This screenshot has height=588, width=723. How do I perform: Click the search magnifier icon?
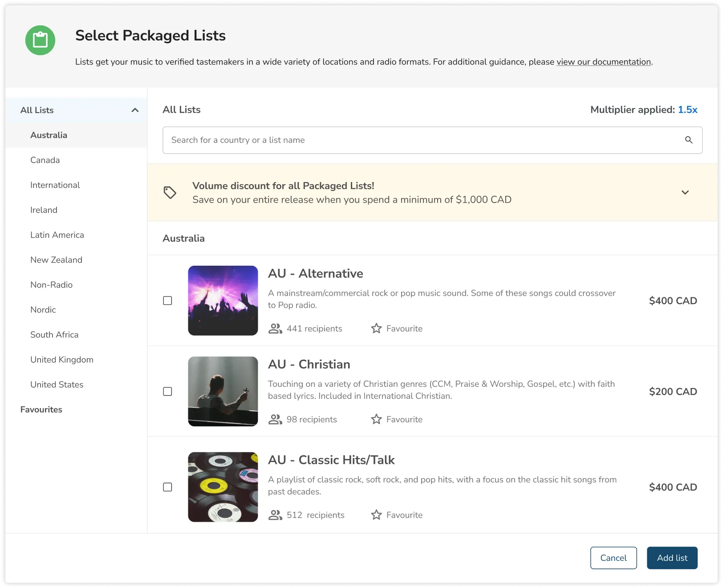[688, 140]
